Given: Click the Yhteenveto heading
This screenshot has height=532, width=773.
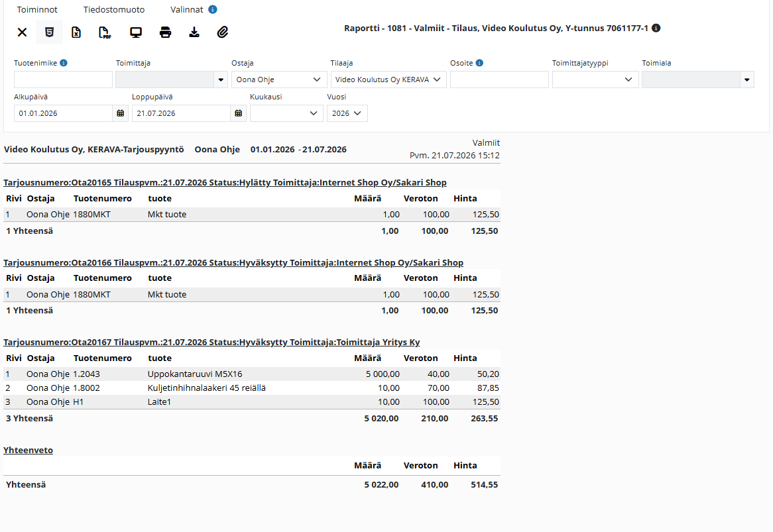Looking at the screenshot, I should (28, 451).
